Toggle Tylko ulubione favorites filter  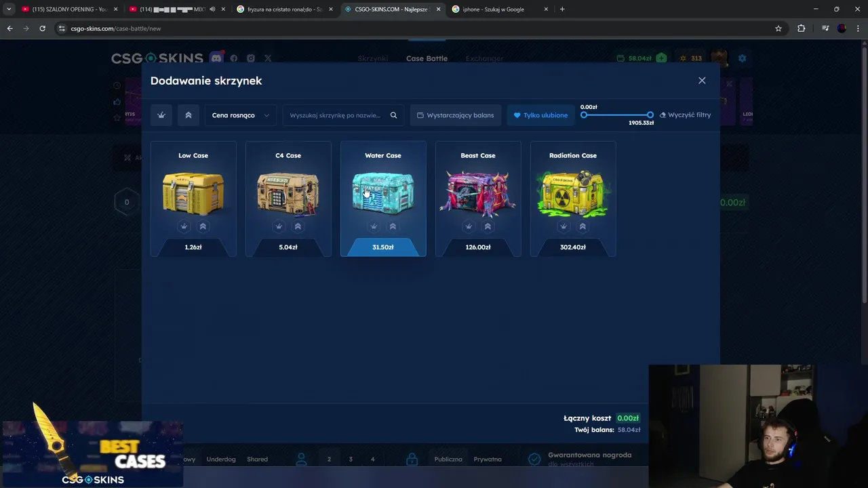(x=540, y=115)
